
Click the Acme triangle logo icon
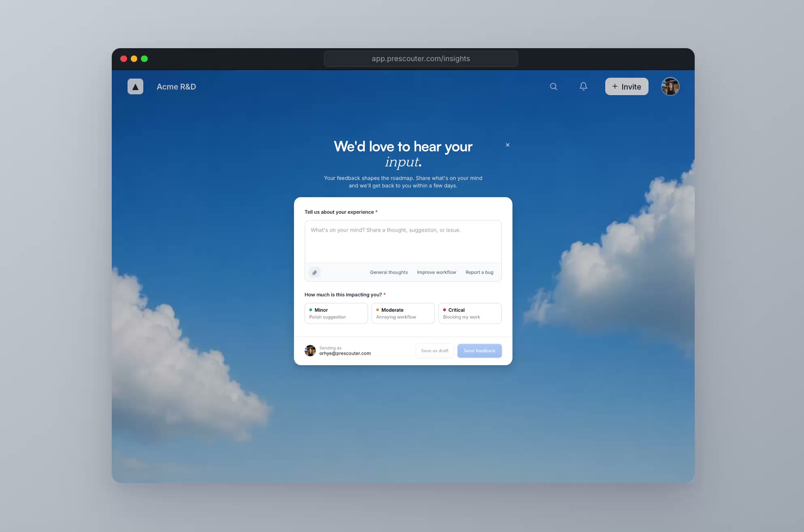click(135, 87)
